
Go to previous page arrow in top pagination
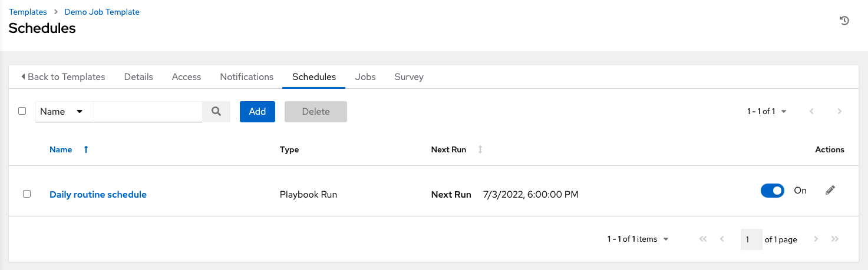(x=811, y=111)
